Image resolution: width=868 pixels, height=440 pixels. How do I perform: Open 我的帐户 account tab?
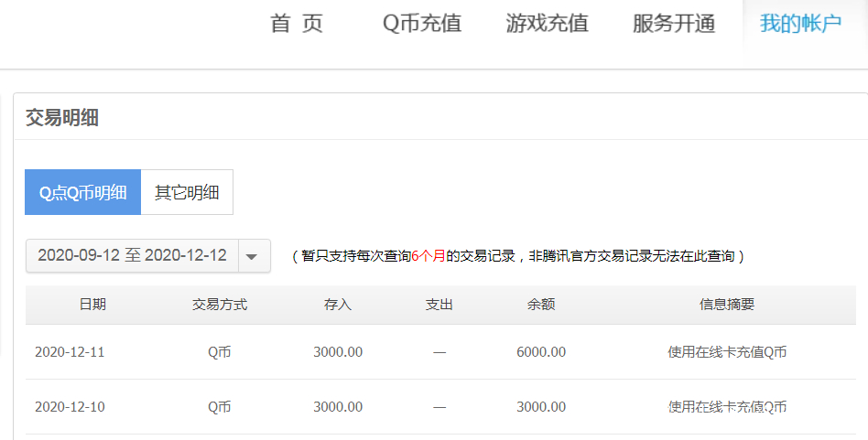tap(800, 25)
